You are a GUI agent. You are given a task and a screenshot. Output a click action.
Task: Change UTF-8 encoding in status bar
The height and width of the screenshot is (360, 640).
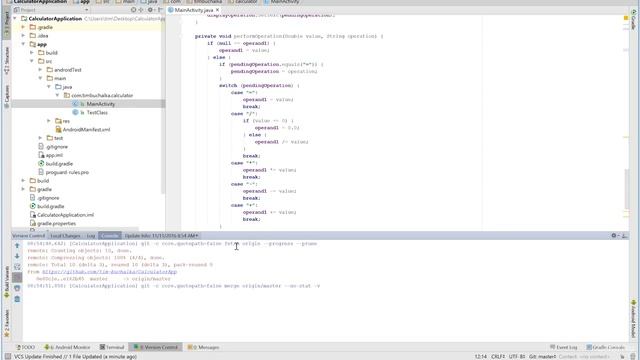pyautogui.click(x=517, y=356)
